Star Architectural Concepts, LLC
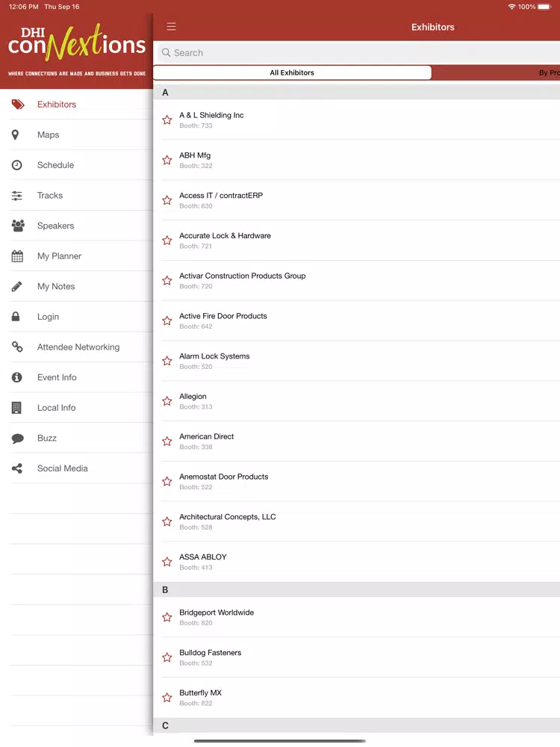Screen dimensions: 560x747 [x=167, y=521]
